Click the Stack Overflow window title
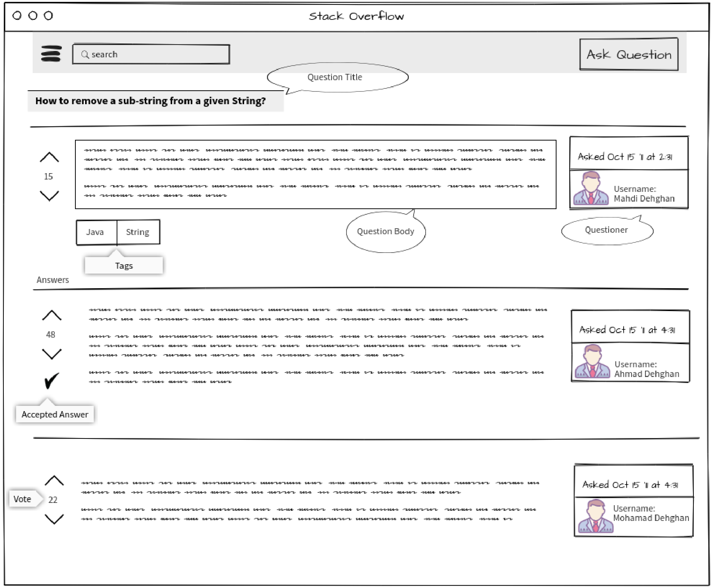The width and height of the screenshot is (714, 588). point(356,16)
